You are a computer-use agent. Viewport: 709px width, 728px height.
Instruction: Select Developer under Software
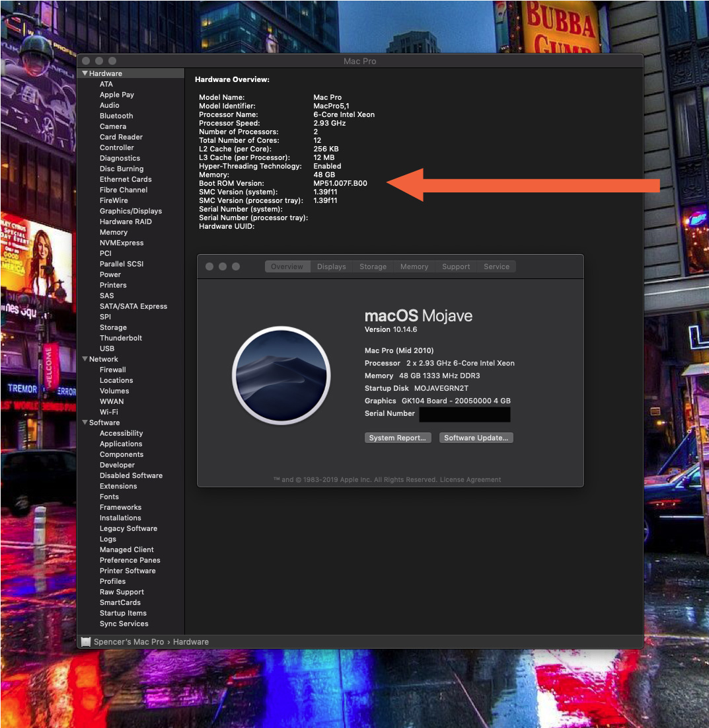coord(117,465)
